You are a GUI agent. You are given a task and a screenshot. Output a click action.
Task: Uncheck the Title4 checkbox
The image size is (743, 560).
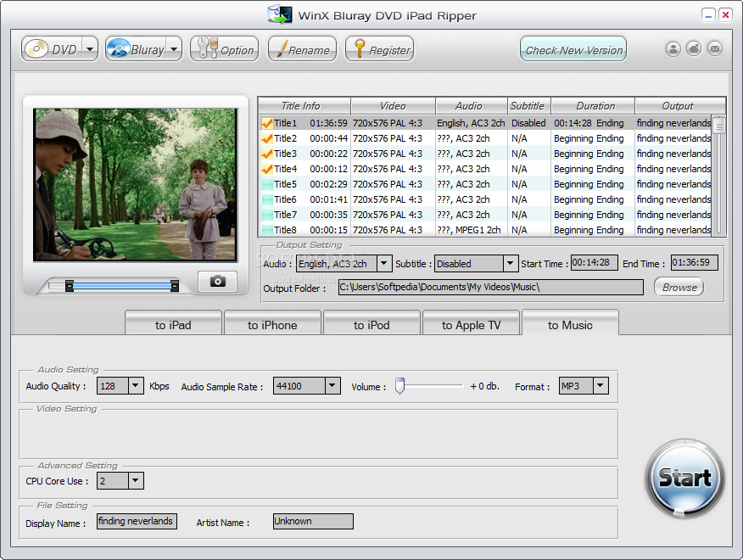click(267, 169)
